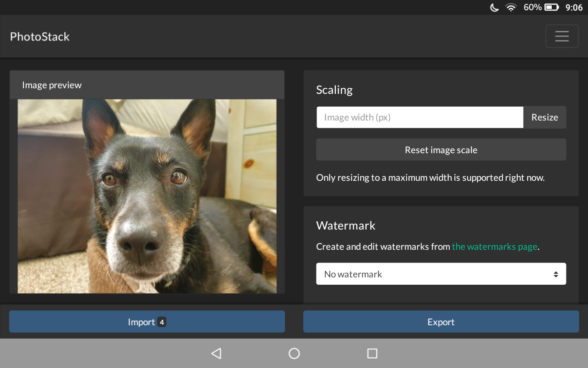
Task: Open the No watermark dropdown
Action: tap(441, 274)
